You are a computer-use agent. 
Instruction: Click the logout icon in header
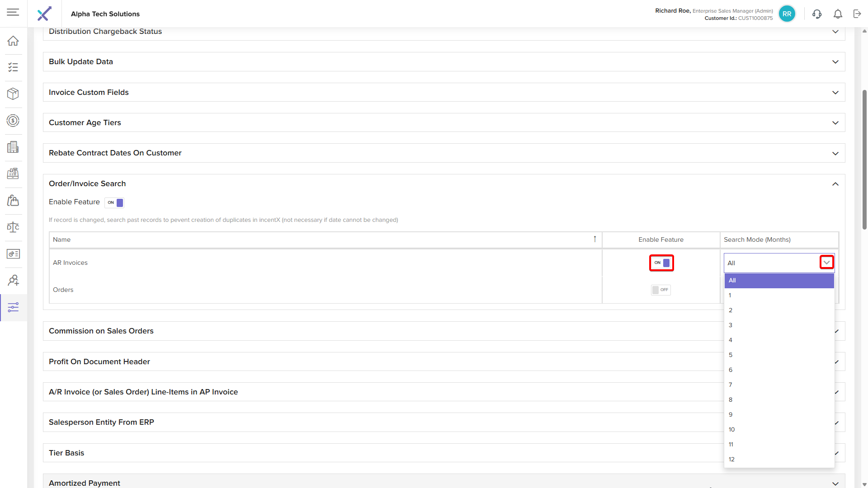coord(857,14)
